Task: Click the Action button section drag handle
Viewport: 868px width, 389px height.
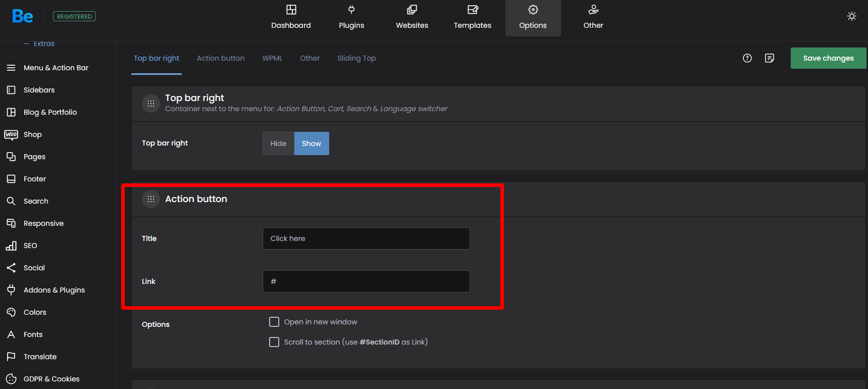Action: pyautogui.click(x=151, y=199)
